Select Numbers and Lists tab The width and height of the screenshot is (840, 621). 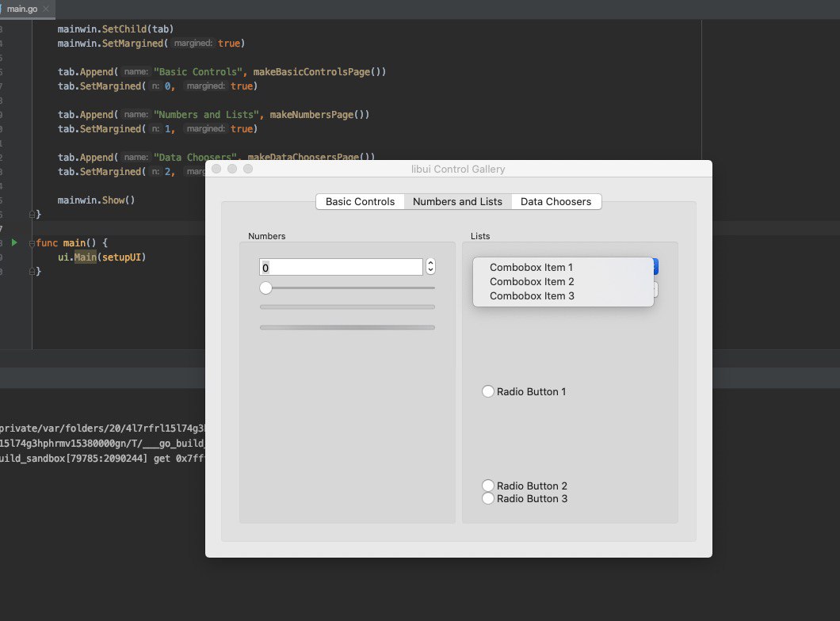457,202
